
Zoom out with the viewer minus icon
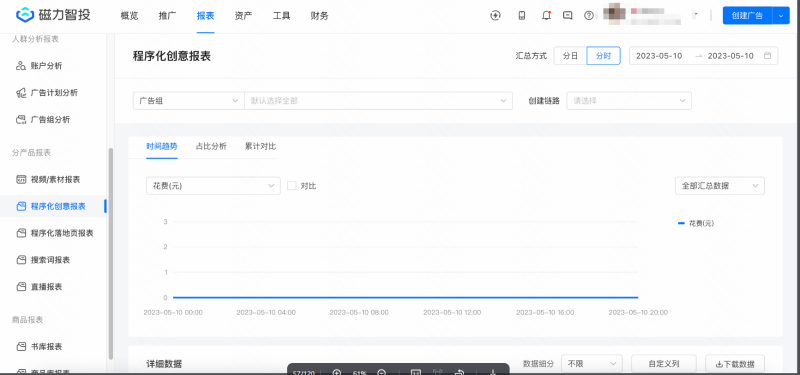(381, 371)
